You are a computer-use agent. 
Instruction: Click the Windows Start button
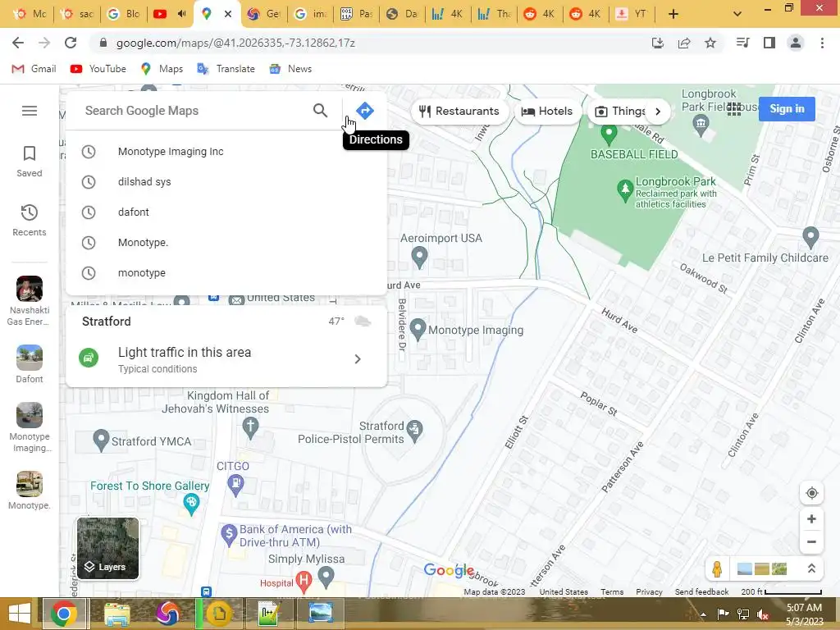click(x=20, y=614)
